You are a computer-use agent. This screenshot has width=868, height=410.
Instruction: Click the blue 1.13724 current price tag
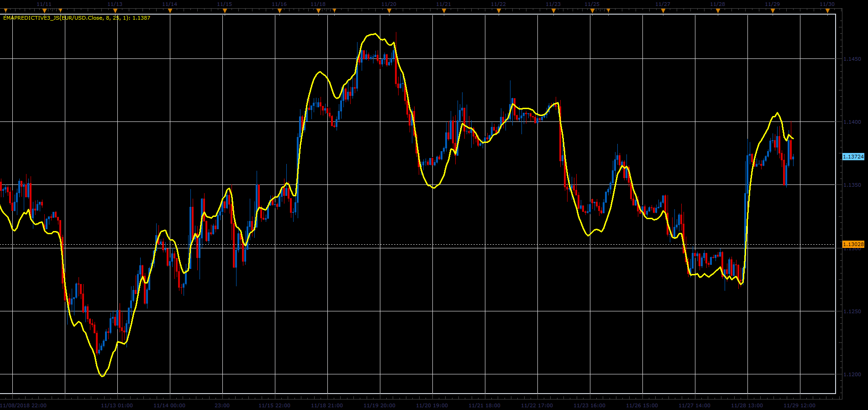coord(853,157)
